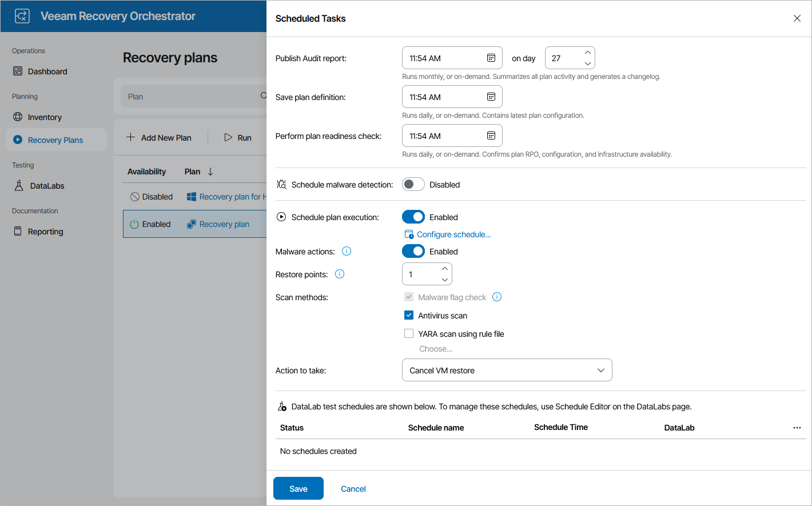812x506 pixels.
Task: Save the Scheduled Tasks settings
Action: click(298, 488)
